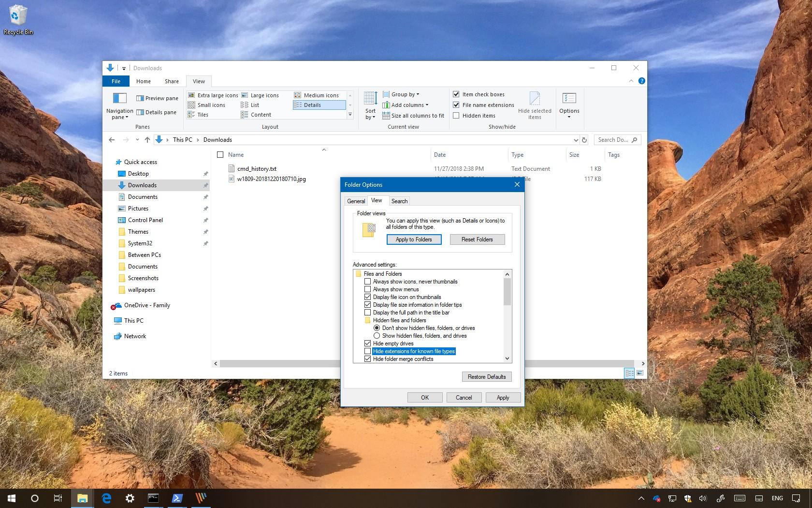The height and width of the screenshot is (508, 812).
Task: Expand the Group by dropdown
Action: [x=401, y=94]
